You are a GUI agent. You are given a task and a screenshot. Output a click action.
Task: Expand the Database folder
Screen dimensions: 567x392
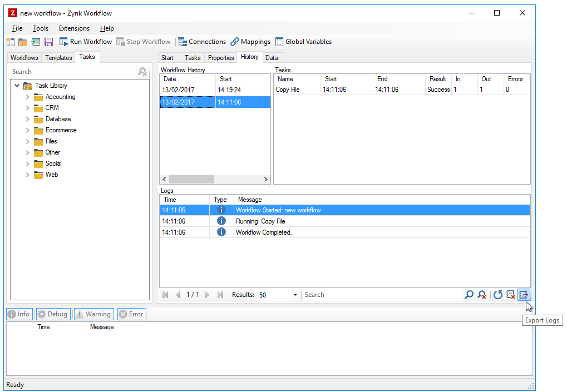[x=27, y=119]
